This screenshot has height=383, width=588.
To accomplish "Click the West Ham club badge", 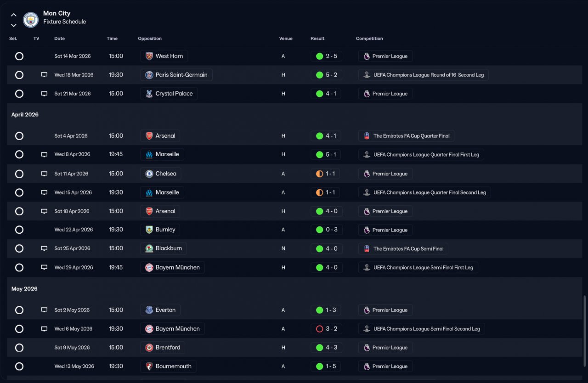I will (149, 56).
